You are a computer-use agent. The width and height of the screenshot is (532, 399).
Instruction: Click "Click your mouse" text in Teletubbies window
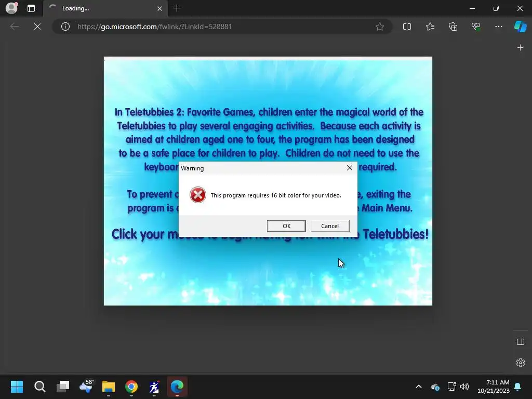[x=145, y=234]
